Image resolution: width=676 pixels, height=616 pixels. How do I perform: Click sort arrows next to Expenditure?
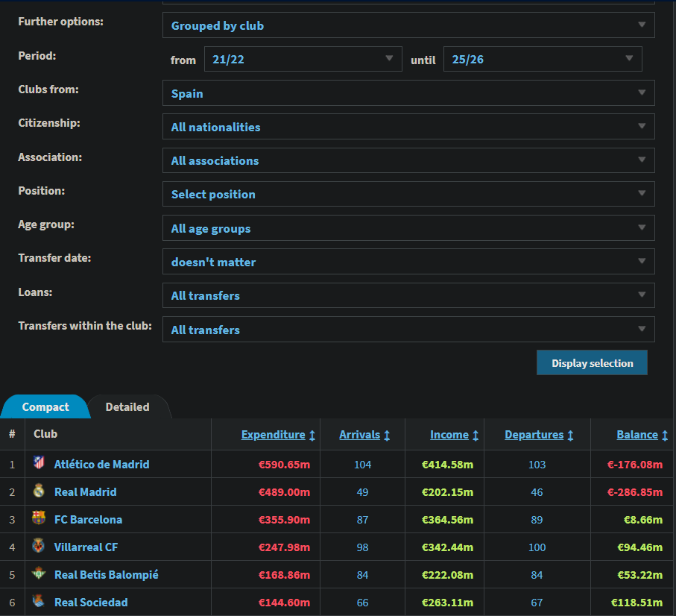312,436
